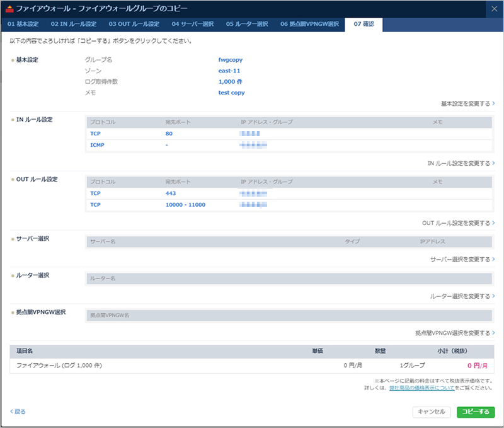Go back with the 戻る link
The image size is (504, 428).
coord(18,412)
